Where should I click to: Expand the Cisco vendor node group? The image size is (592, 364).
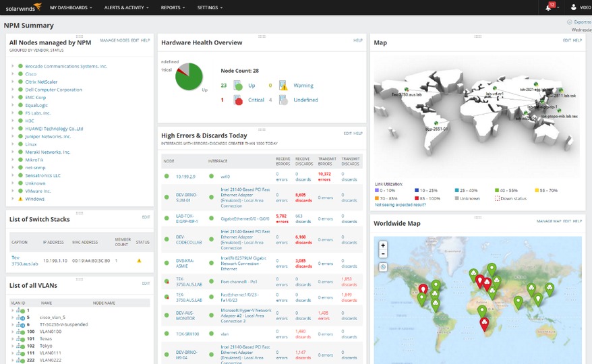coord(13,73)
